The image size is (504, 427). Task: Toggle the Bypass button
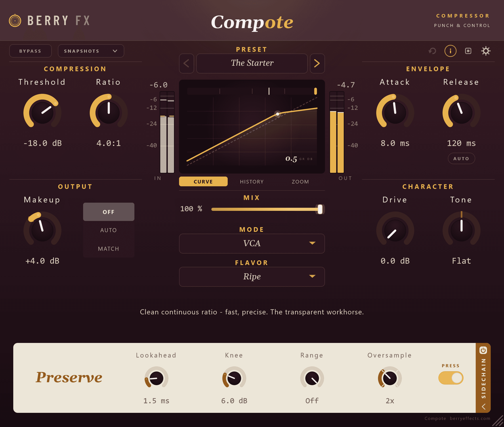31,51
